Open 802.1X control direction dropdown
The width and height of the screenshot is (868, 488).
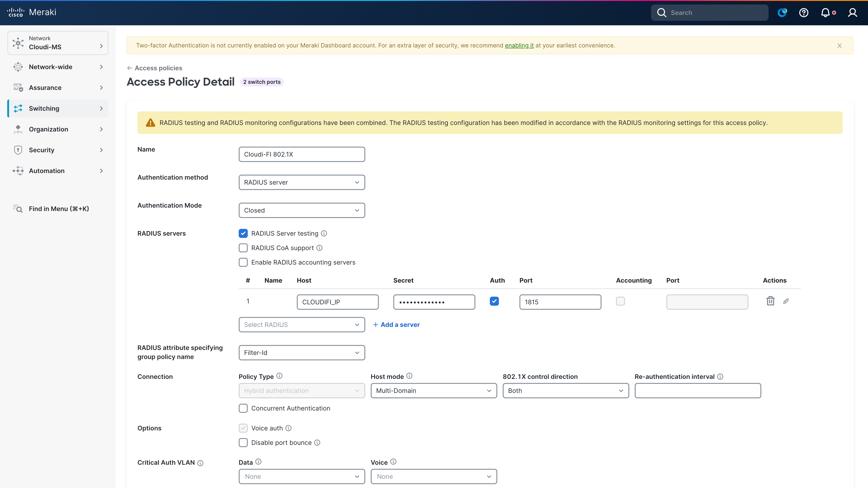pos(566,391)
